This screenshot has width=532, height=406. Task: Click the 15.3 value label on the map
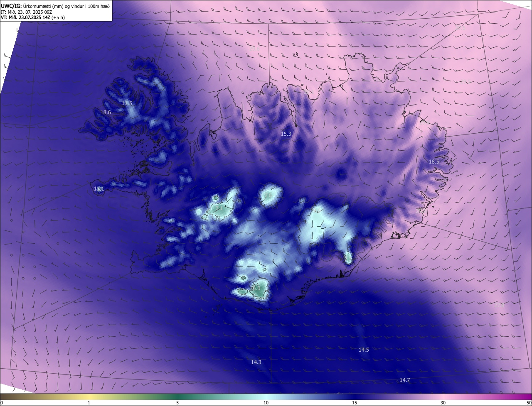[286, 134]
